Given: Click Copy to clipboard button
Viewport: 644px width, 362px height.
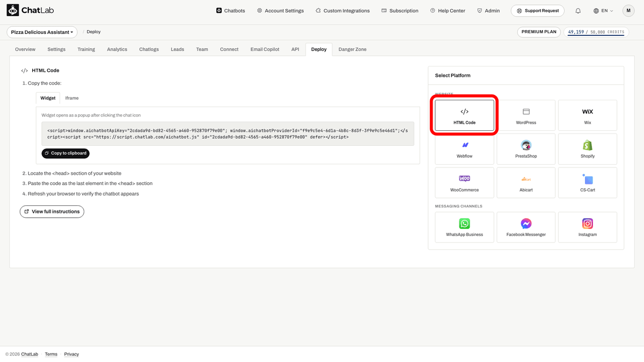Looking at the screenshot, I should pyautogui.click(x=65, y=153).
